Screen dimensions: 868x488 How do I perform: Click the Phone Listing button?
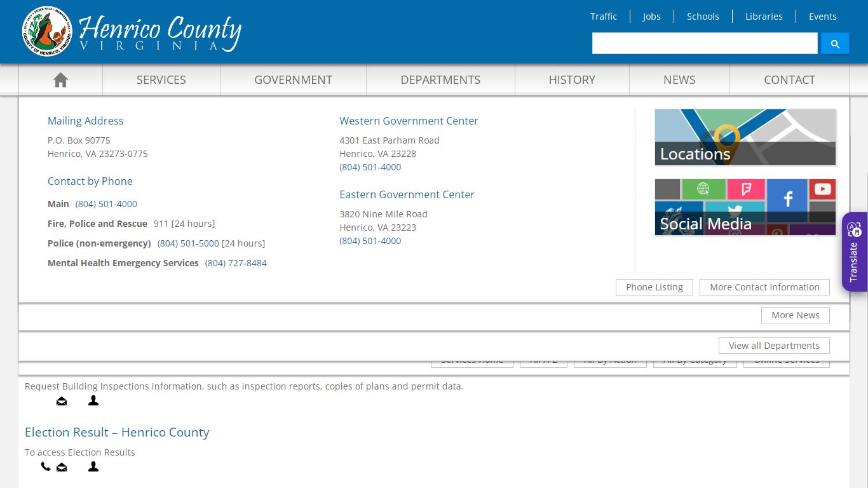click(654, 287)
